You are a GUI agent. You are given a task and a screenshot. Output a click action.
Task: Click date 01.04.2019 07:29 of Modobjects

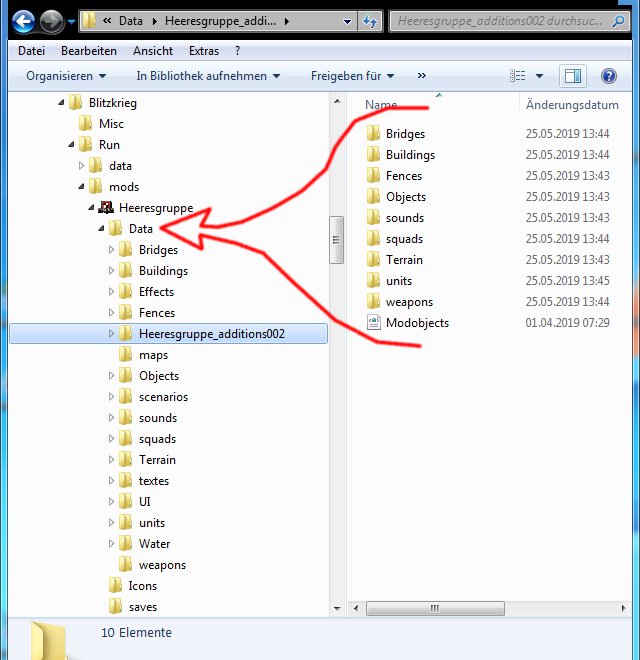pos(567,323)
